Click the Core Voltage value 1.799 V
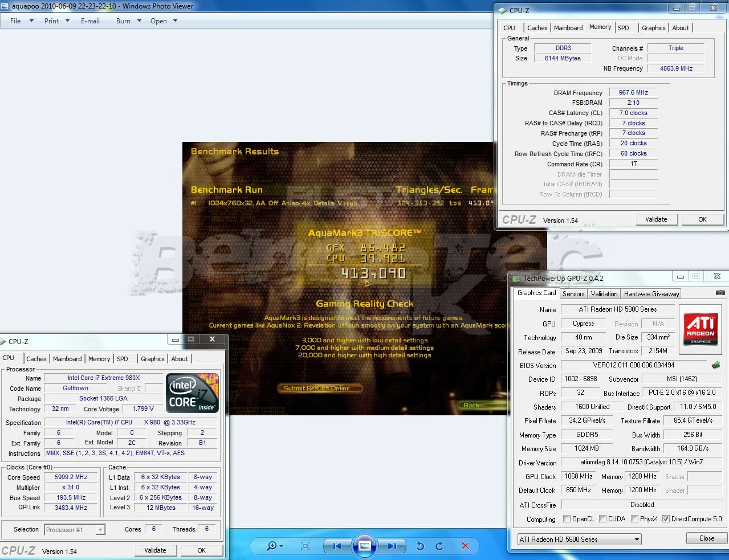Viewport: 729px width, 560px height. [x=143, y=409]
